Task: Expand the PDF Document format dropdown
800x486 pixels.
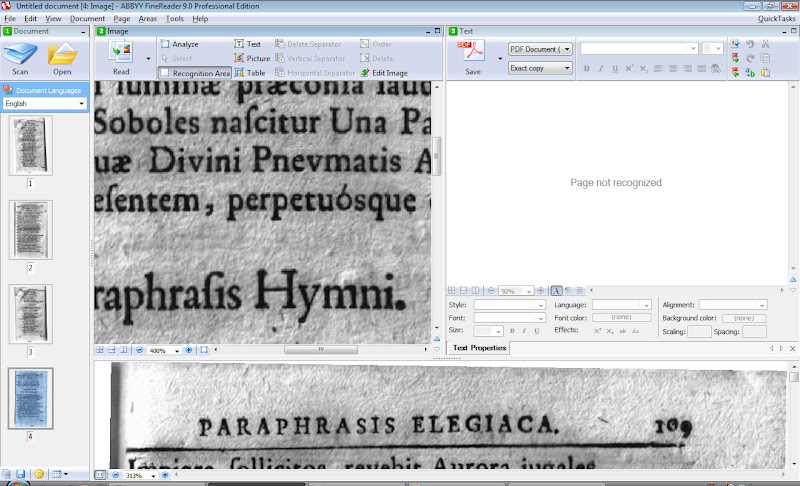Action: [x=540, y=48]
